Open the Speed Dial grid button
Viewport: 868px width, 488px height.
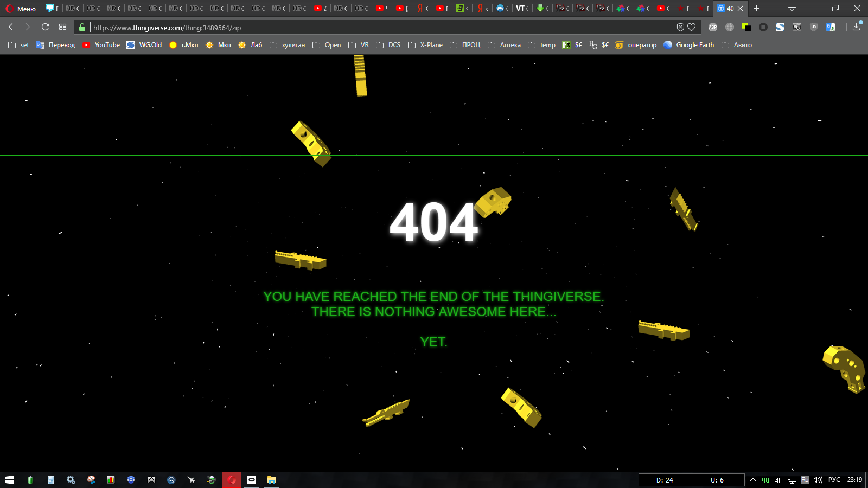click(x=63, y=27)
